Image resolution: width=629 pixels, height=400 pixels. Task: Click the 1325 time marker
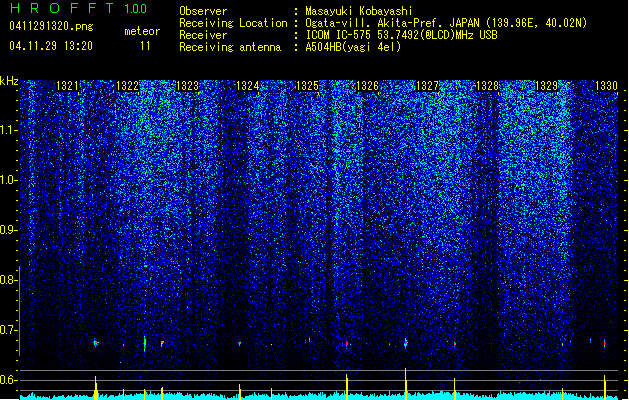307,86
